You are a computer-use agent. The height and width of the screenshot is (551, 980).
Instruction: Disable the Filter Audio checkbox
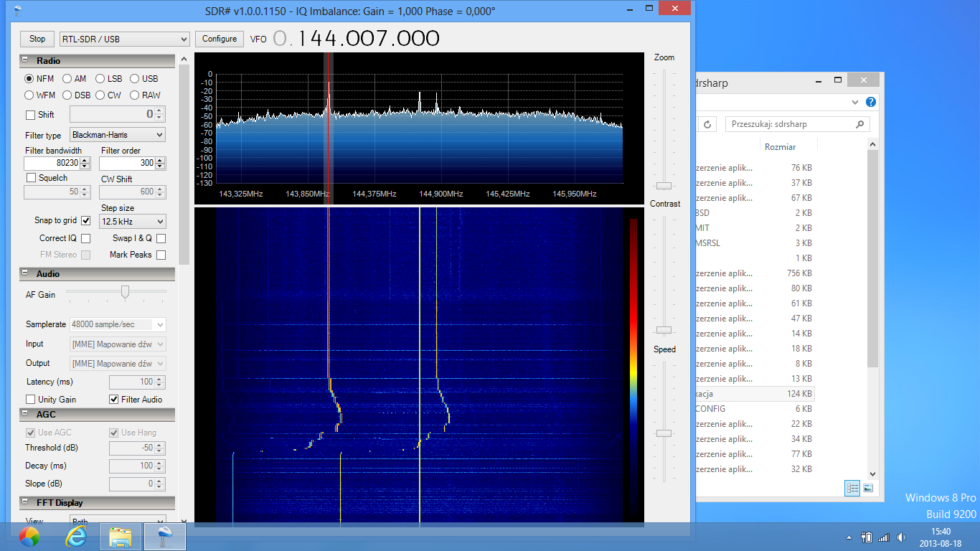click(114, 400)
